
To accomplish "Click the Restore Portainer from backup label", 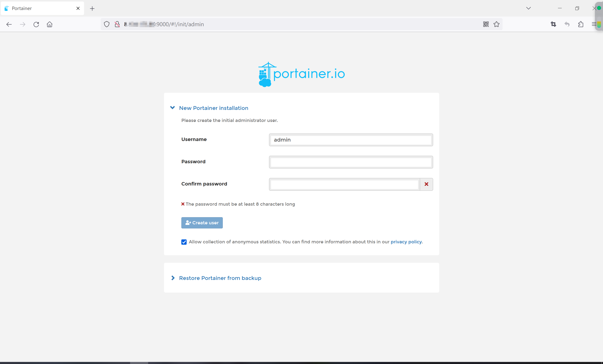I will click(220, 278).
